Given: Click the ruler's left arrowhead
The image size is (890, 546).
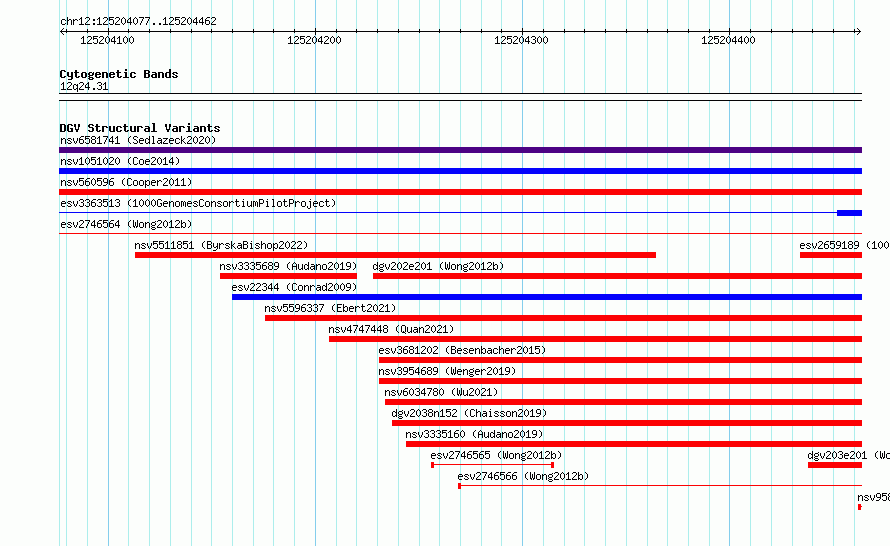Looking at the screenshot, I should point(62,31).
